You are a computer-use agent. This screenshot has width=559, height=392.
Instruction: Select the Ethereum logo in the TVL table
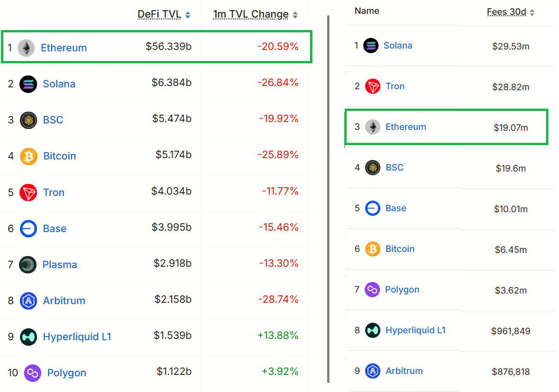(x=26, y=48)
